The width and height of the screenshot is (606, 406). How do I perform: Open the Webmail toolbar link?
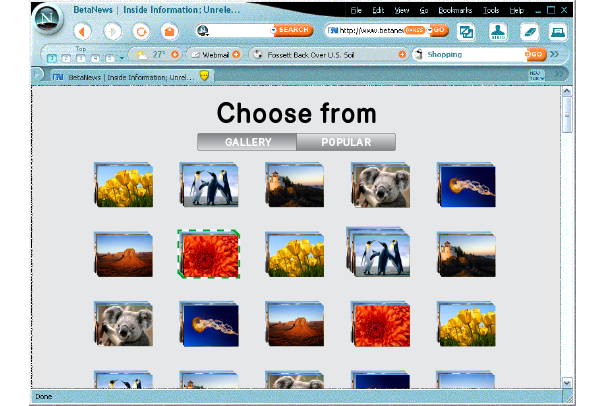tap(214, 54)
